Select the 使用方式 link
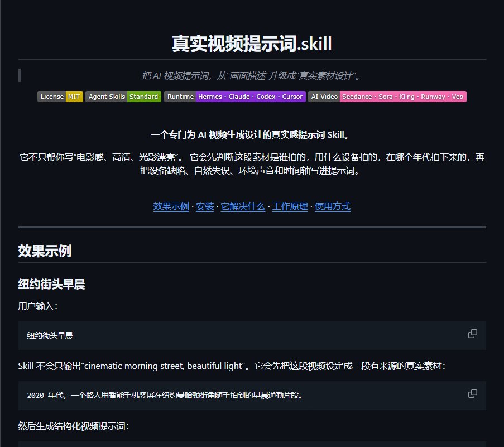The width and height of the screenshot is (504, 447). (x=332, y=206)
